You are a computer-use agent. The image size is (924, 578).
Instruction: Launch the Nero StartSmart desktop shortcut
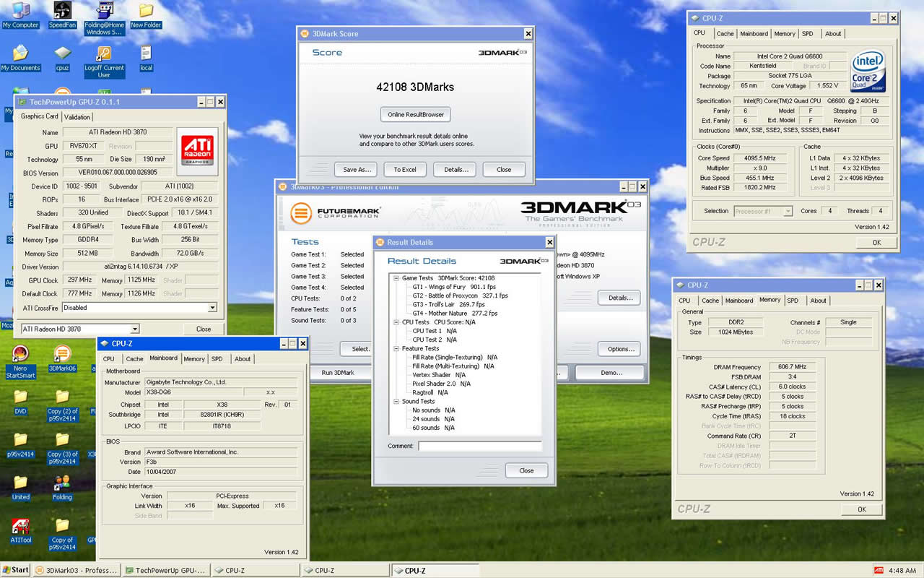coord(20,361)
